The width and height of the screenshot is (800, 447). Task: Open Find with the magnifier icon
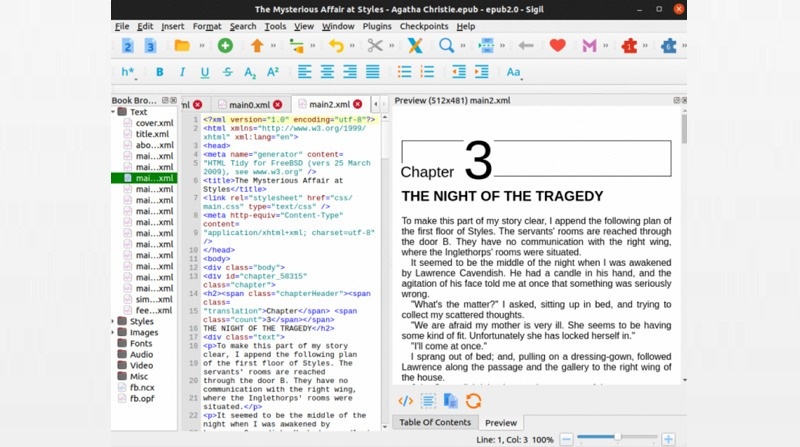click(x=446, y=46)
